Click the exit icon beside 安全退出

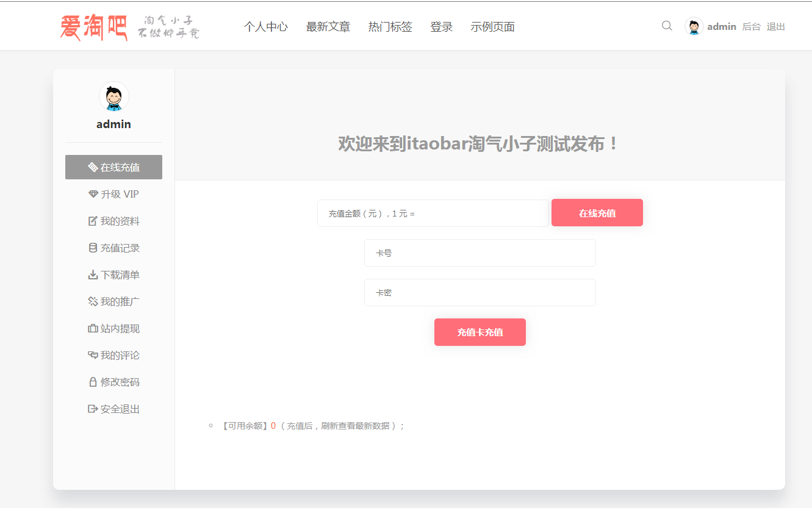click(x=93, y=409)
